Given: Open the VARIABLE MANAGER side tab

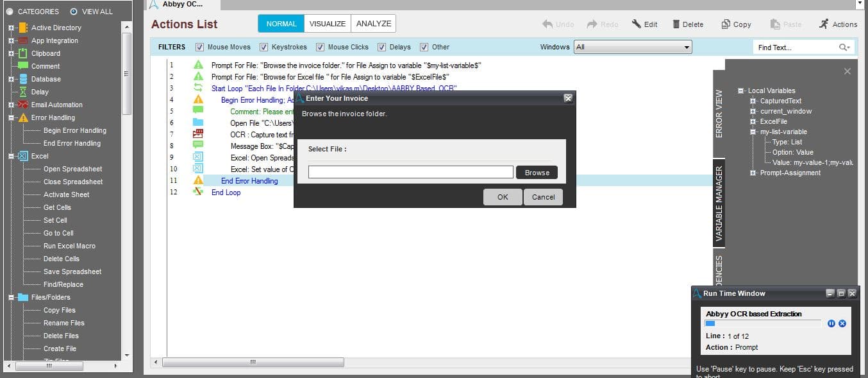Looking at the screenshot, I should pyautogui.click(x=719, y=203).
